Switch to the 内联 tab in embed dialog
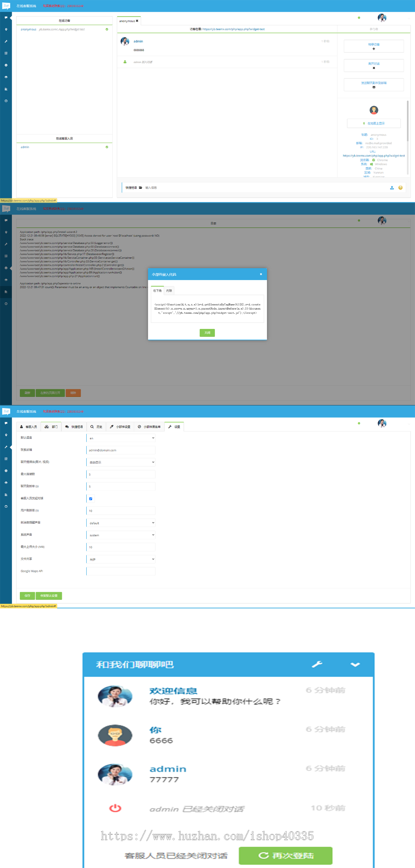 point(169,291)
